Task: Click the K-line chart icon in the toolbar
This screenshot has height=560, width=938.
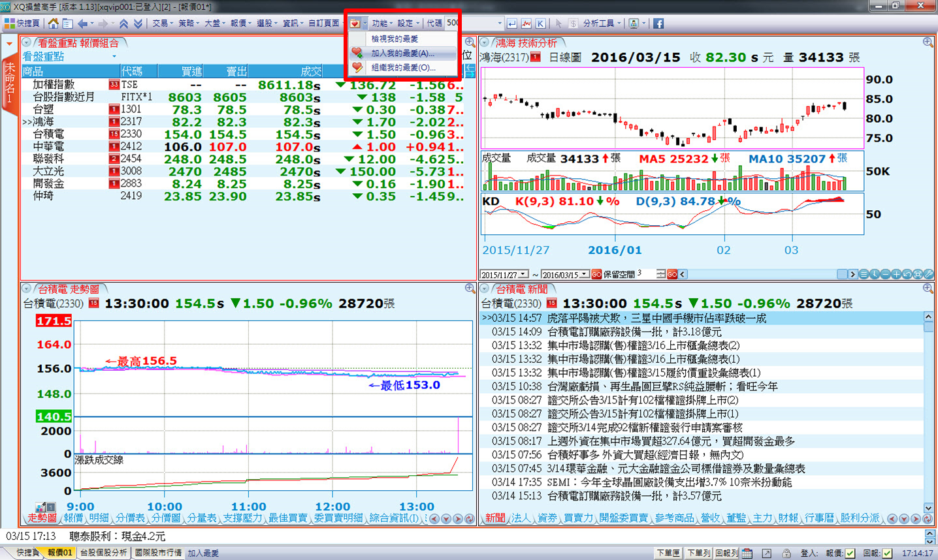Action: [x=540, y=23]
